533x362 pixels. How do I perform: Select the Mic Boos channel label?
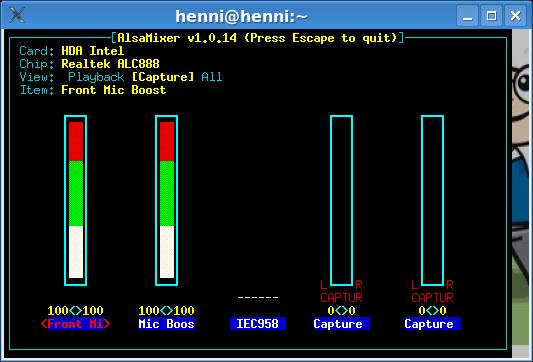coord(166,324)
